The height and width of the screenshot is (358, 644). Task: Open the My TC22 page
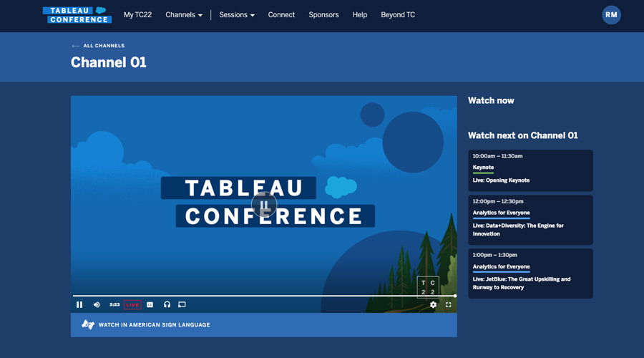point(137,15)
